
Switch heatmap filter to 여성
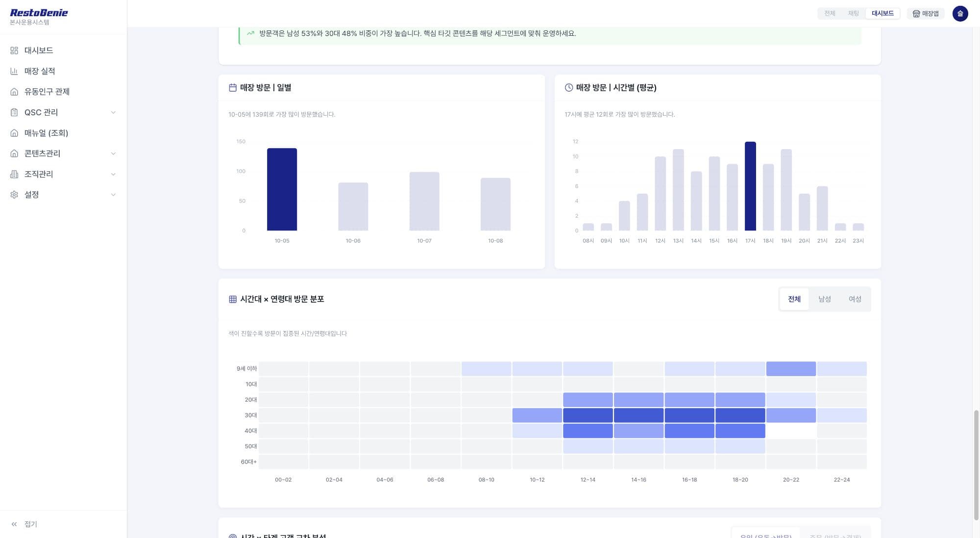tap(855, 299)
